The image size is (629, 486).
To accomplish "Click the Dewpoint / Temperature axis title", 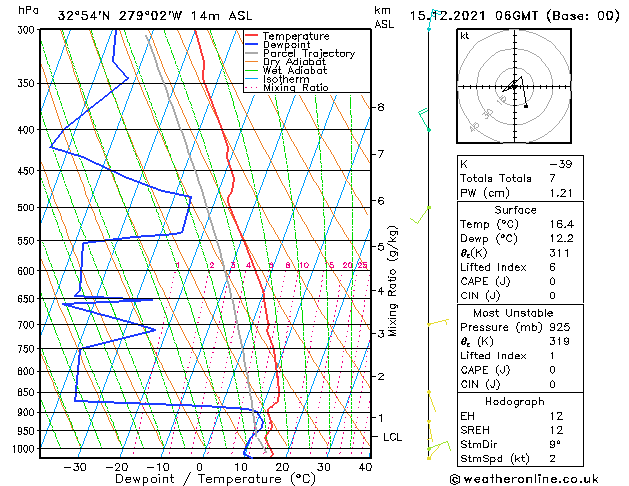I will 215,479.
